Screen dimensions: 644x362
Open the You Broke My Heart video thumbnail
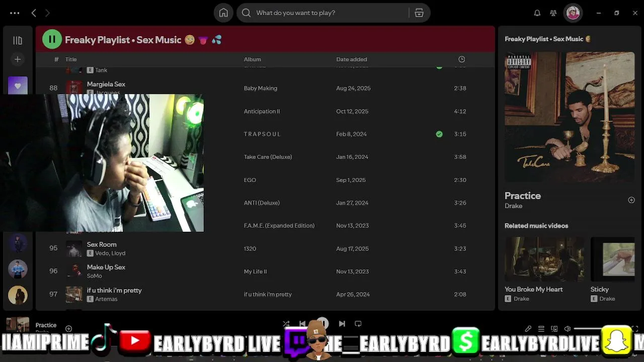coord(544,259)
